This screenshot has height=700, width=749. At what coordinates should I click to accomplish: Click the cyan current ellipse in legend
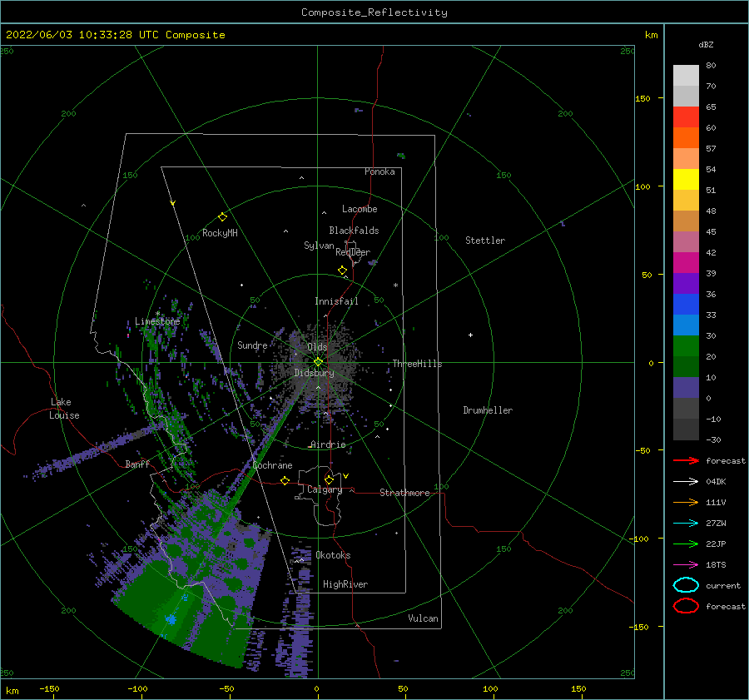point(686,585)
